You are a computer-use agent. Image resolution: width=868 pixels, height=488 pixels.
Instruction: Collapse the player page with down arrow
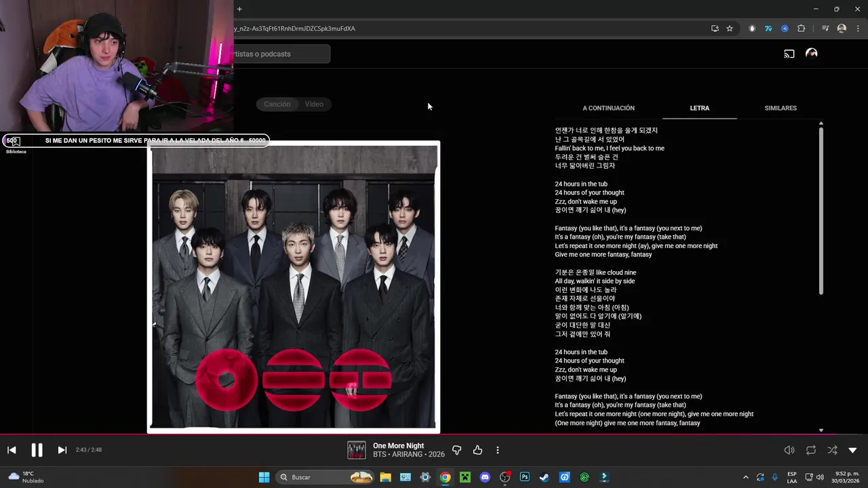pos(852,450)
